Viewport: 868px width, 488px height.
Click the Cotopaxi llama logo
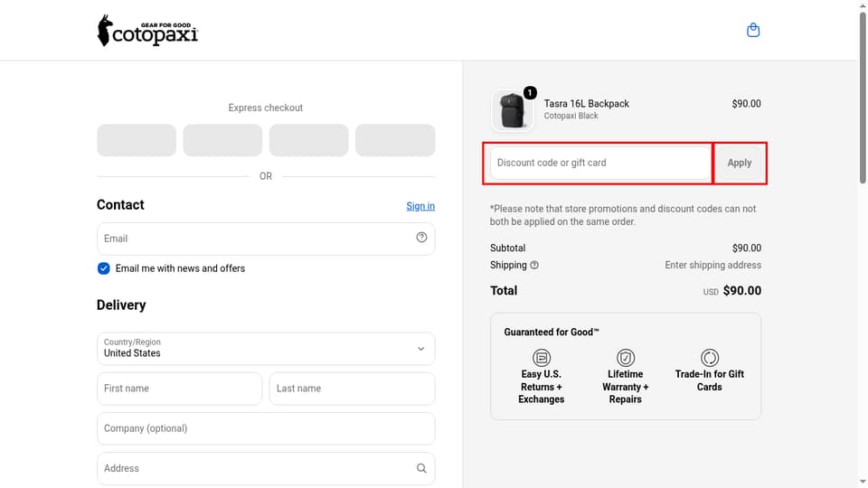[x=147, y=31]
